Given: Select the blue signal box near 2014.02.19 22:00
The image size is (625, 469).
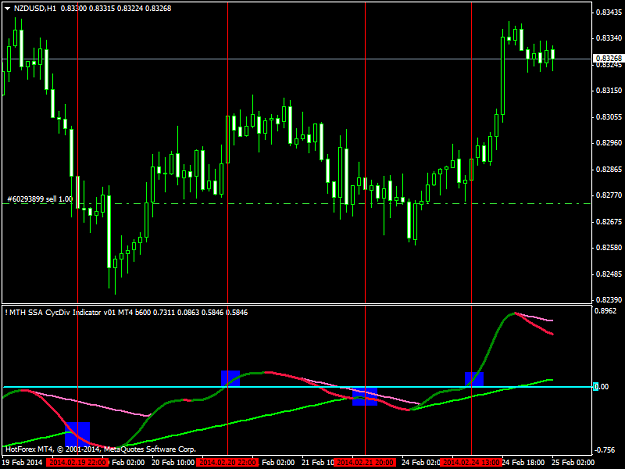Looking at the screenshot, I should (x=77, y=434).
